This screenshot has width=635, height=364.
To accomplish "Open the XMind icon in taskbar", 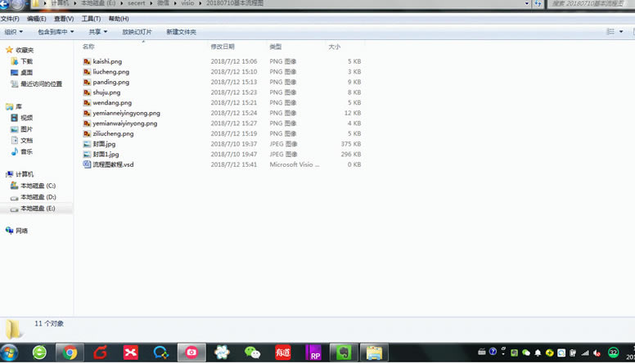I will [130, 353].
